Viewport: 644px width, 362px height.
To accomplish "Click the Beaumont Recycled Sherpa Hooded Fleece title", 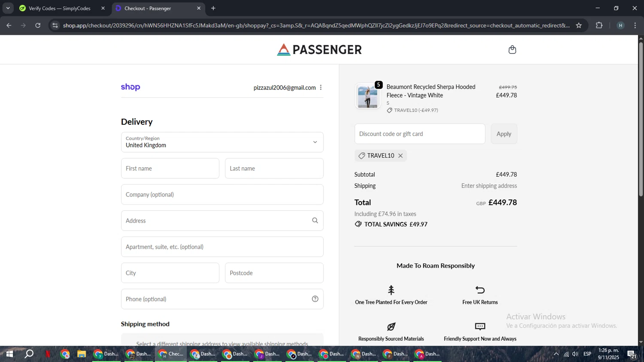I will [431, 91].
